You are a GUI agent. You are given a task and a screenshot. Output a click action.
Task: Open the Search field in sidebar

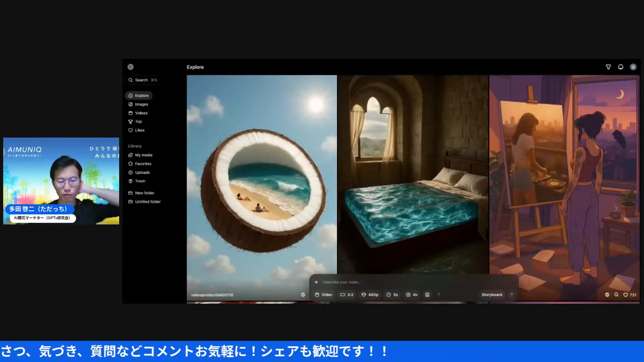143,80
